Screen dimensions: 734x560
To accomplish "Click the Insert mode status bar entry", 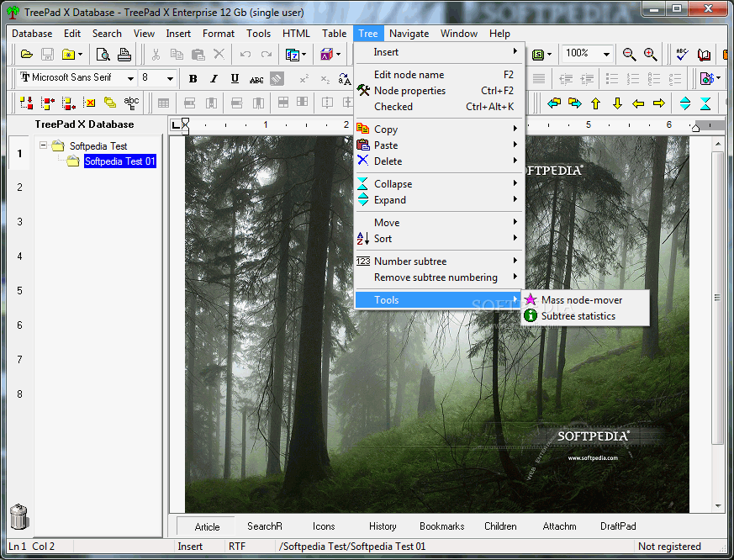I will pyautogui.click(x=190, y=547).
